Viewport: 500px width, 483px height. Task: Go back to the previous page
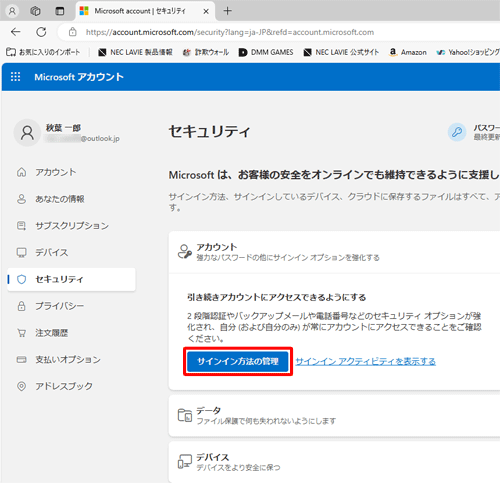coord(16,32)
